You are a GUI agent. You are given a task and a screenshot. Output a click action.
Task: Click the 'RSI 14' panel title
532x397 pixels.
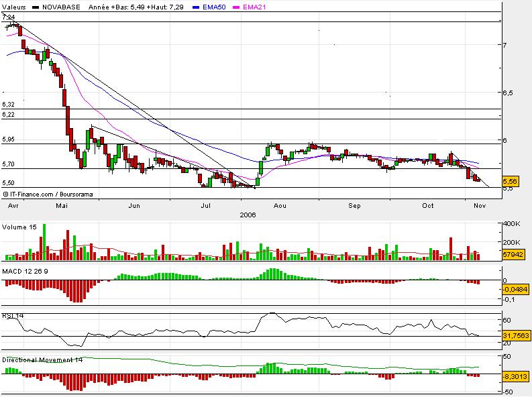click(13, 316)
